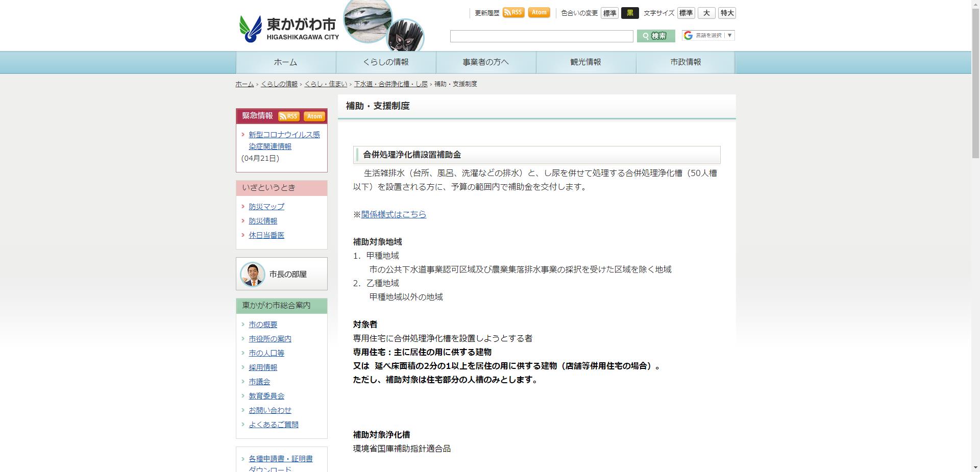The height and width of the screenshot is (472, 980).
Task: Open the Google Translate language selector
Action: [x=707, y=36]
